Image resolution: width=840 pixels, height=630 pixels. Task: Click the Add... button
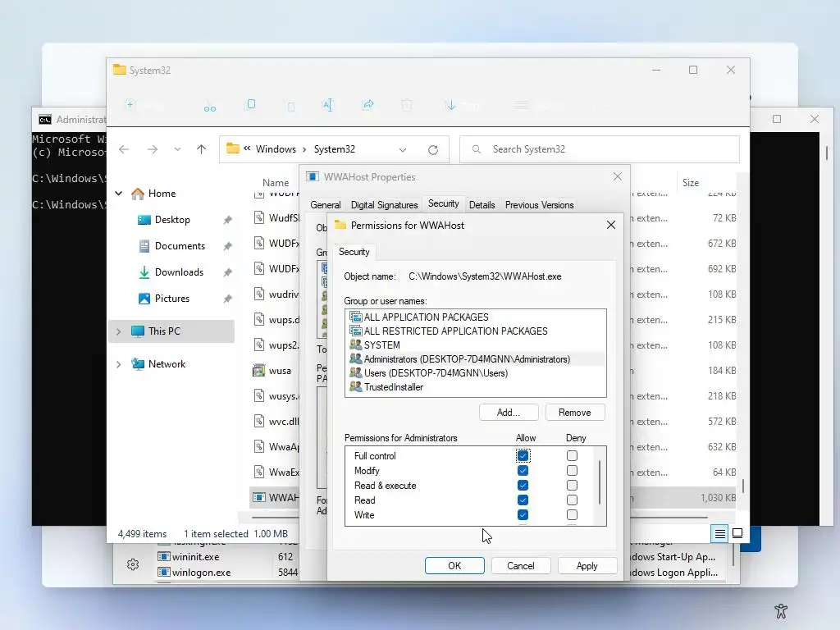[x=509, y=413]
